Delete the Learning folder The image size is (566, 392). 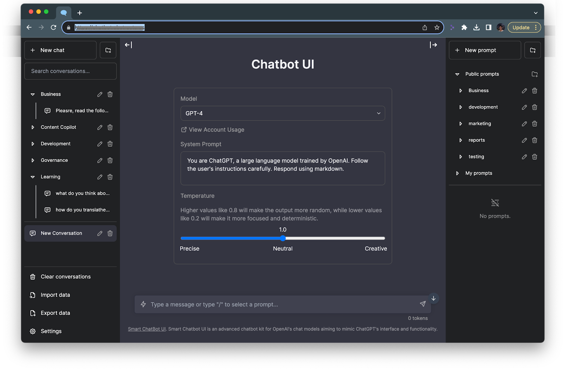110,177
